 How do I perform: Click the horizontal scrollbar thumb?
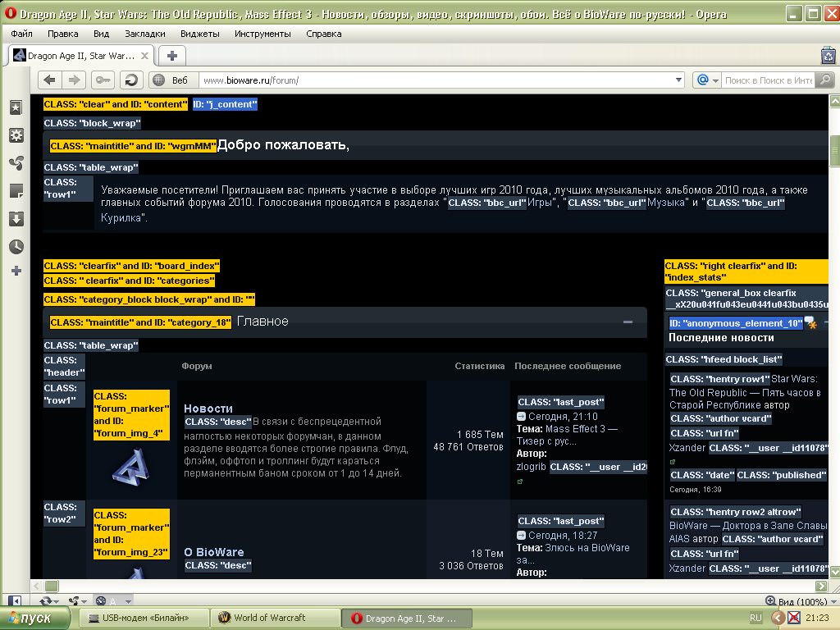pyautogui.click(x=52, y=586)
